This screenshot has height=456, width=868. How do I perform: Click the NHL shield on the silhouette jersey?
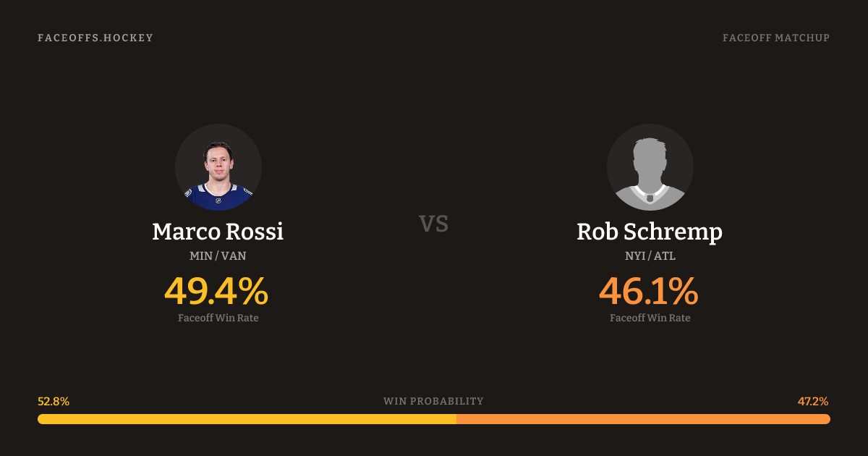[x=650, y=198]
